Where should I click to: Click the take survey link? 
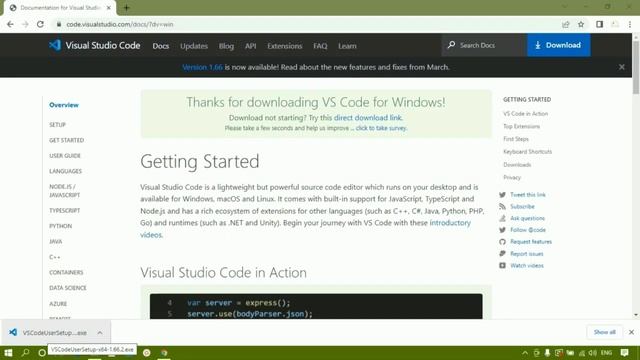(381, 128)
